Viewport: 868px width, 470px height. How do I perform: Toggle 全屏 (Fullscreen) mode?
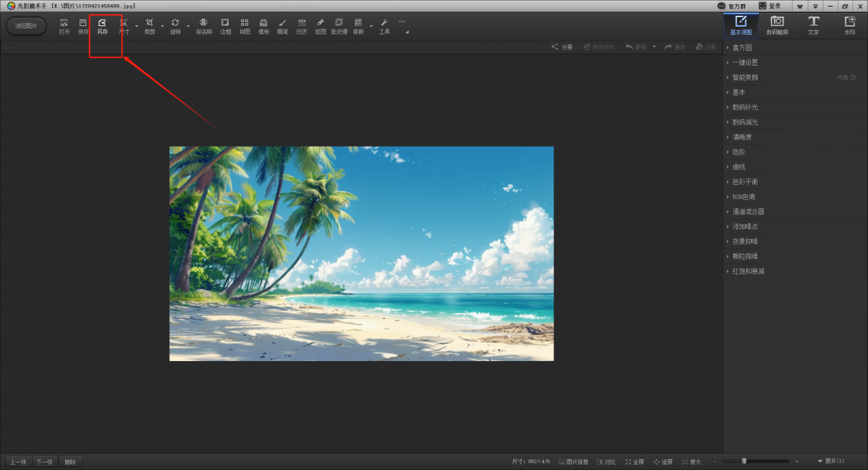634,462
